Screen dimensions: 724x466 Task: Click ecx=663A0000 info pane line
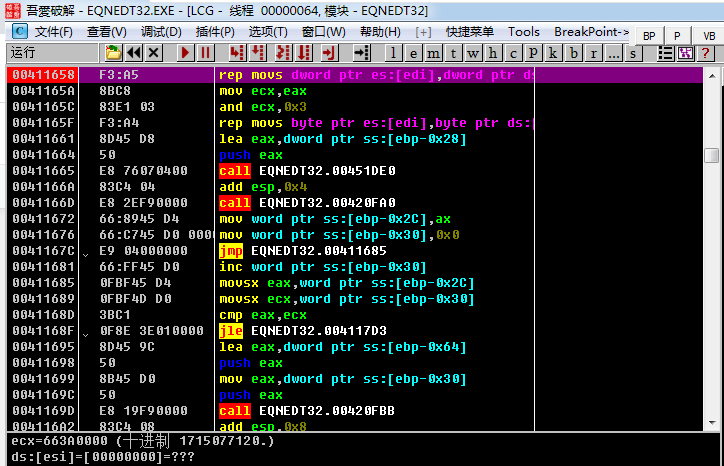pyautogui.click(x=142, y=441)
